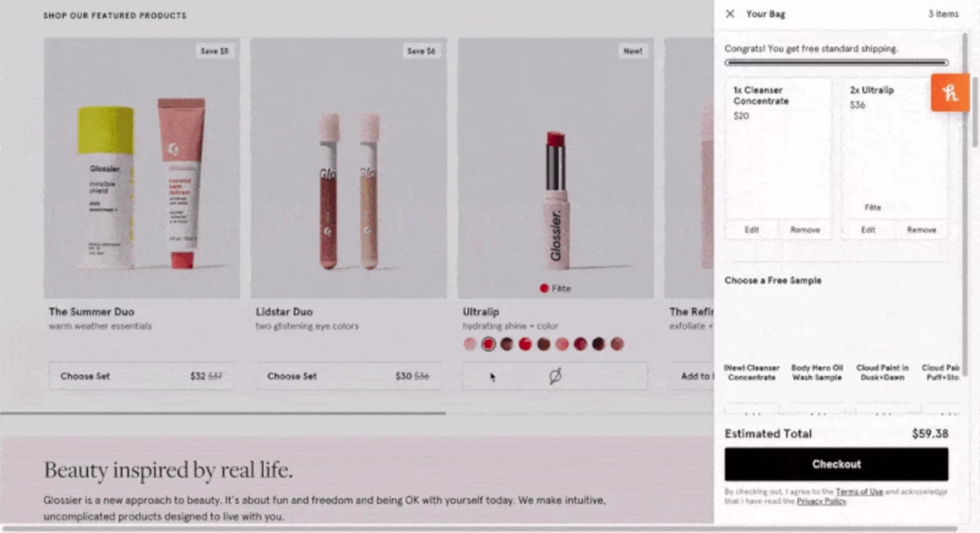980x533 pixels.
Task: Choose Set for Lidstar Duo
Action: [x=348, y=376]
